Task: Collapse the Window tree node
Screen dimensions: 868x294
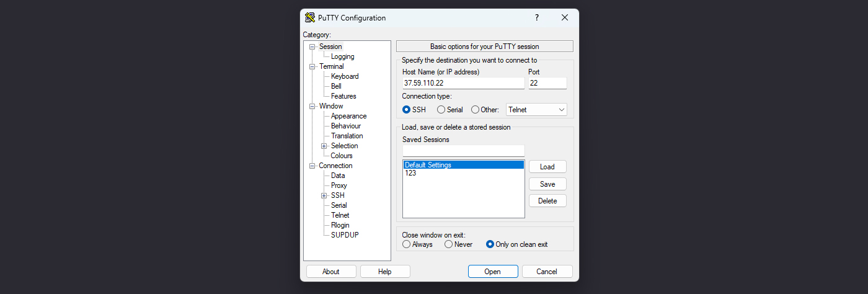Action: pyautogui.click(x=312, y=106)
